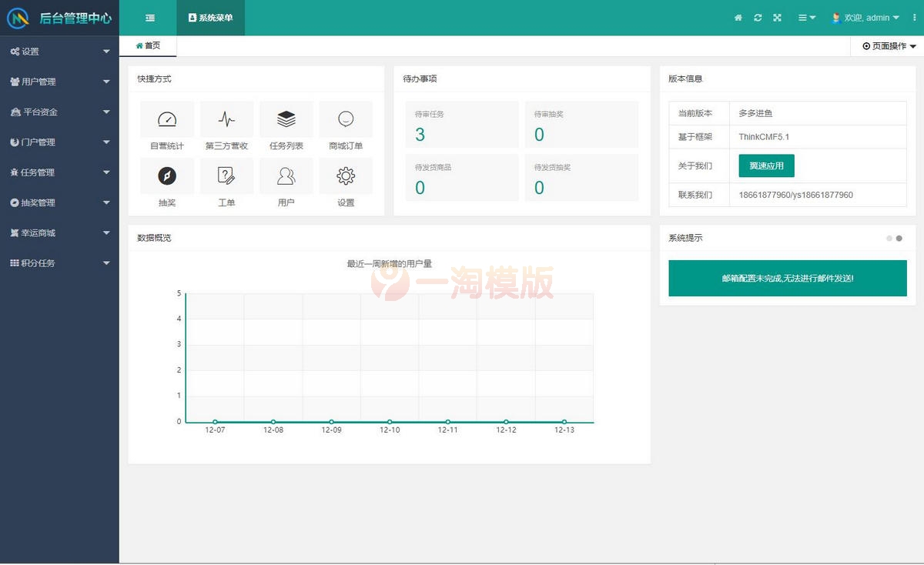Open the 用户 users shortcut icon
This screenshot has width=924, height=565.
click(x=286, y=176)
